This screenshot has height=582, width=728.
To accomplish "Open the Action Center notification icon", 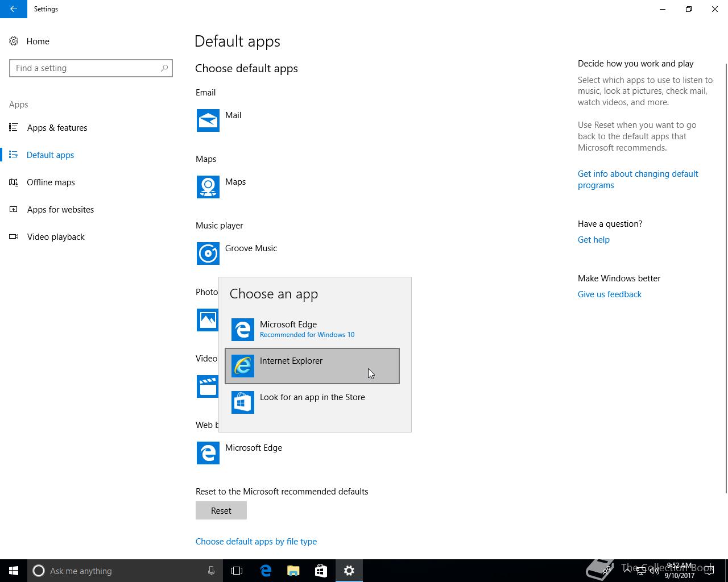I will [x=709, y=571].
